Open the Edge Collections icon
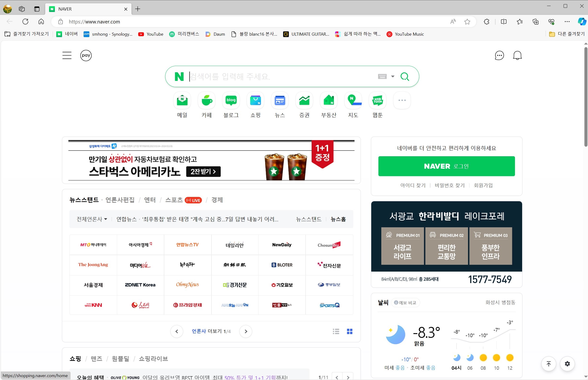Image resolution: width=588 pixels, height=380 pixels. point(535,22)
